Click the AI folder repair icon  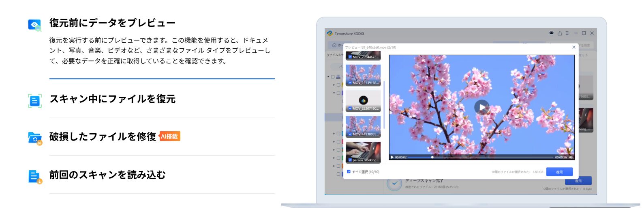pos(35,138)
